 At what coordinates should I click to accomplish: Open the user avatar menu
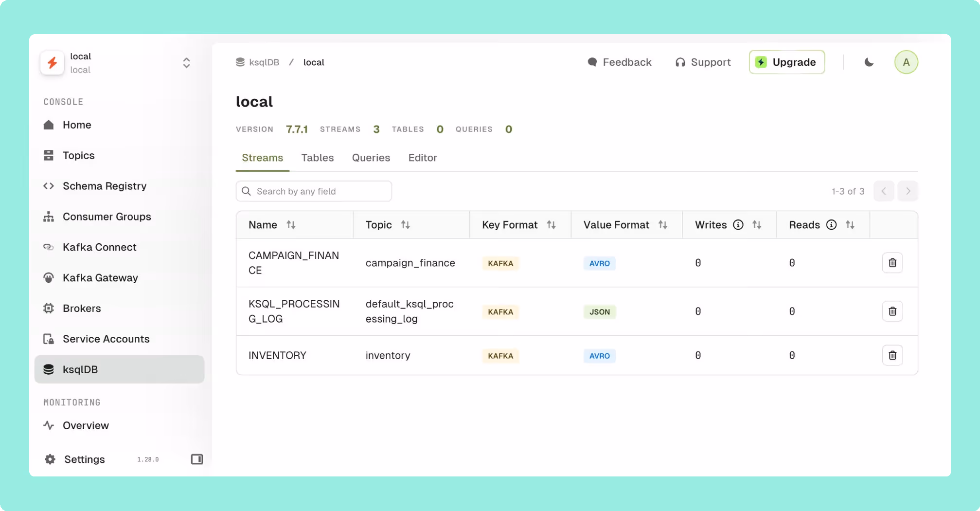[x=906, y=62]
